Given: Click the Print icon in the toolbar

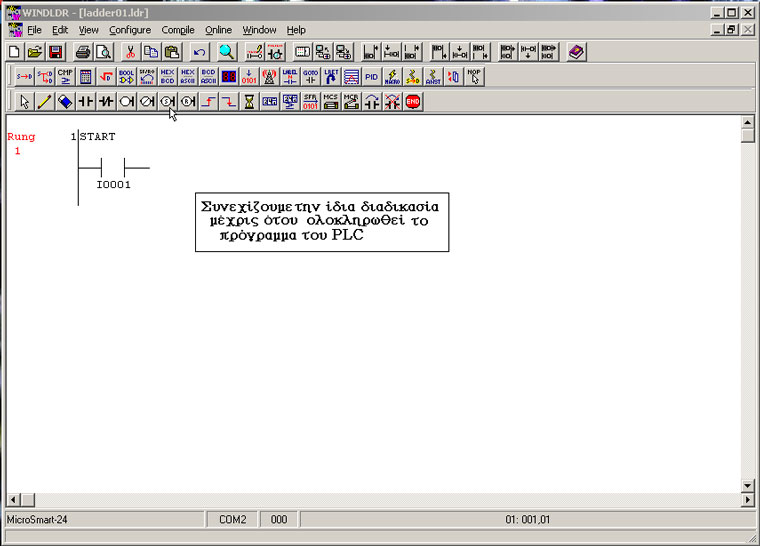Looking at the screenshot, I should pyautogui.click(x=83, y=52).
